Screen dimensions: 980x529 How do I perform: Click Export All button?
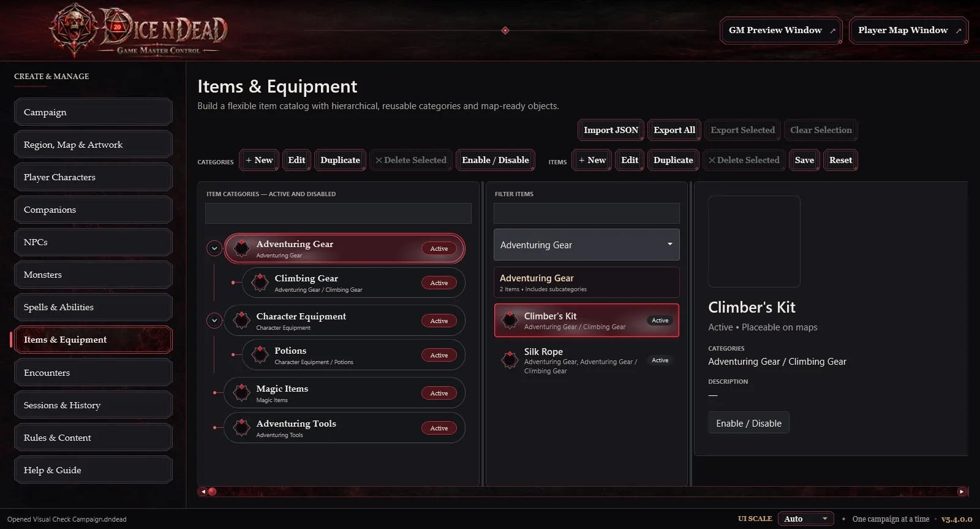tap(674, 130)
